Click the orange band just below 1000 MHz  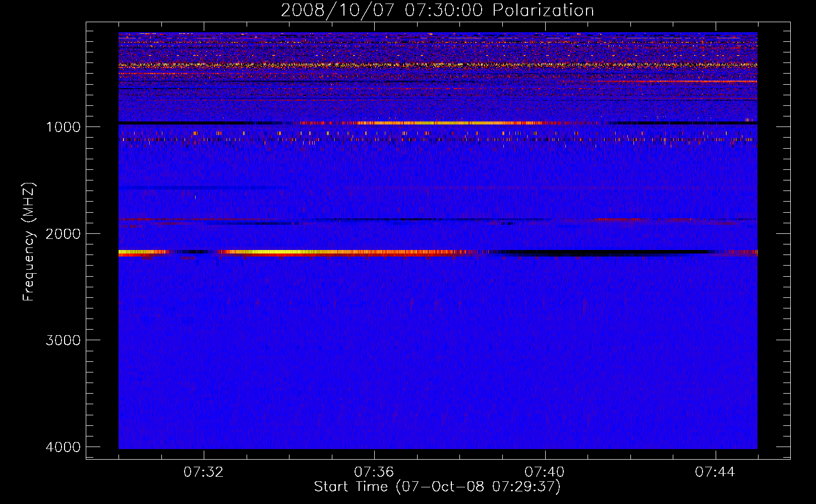coord(449,123)
